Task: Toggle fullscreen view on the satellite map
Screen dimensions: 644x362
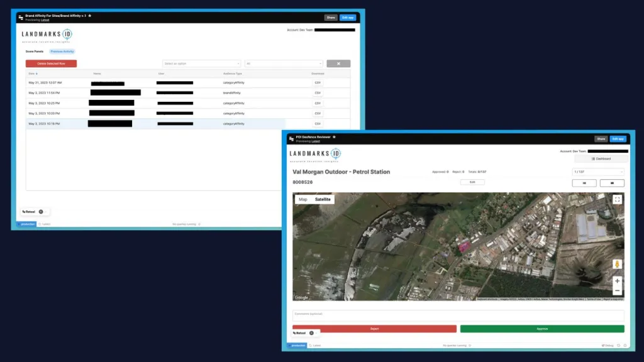Action: 617,199
